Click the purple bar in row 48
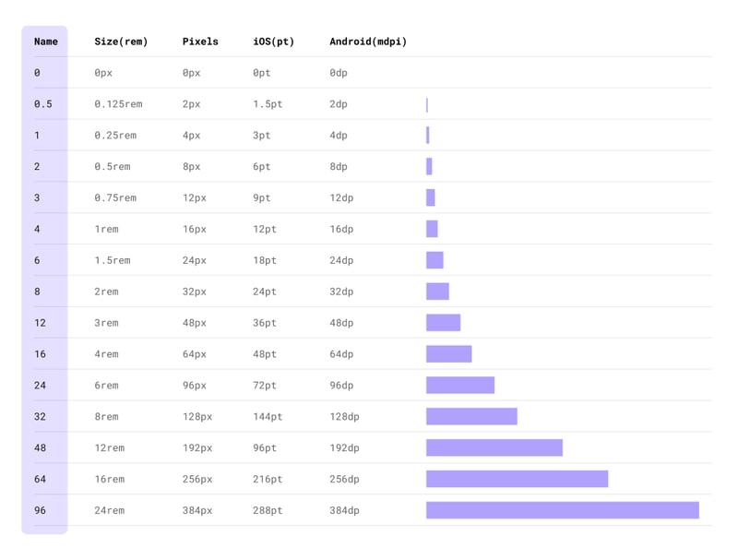 [494, 447]
